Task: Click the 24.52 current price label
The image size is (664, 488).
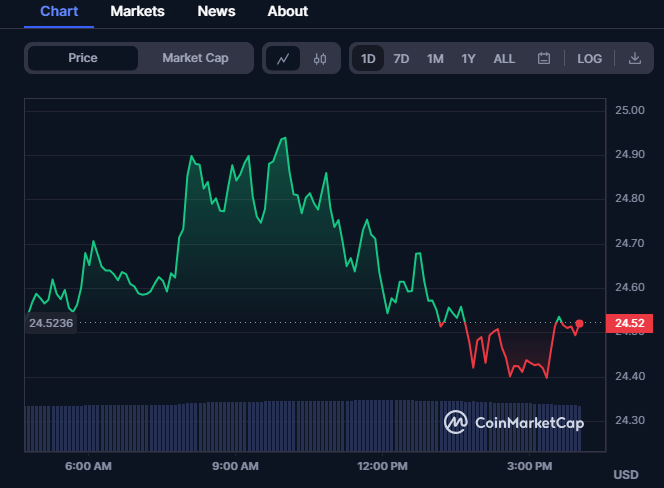Action: [x=629, y=323]
